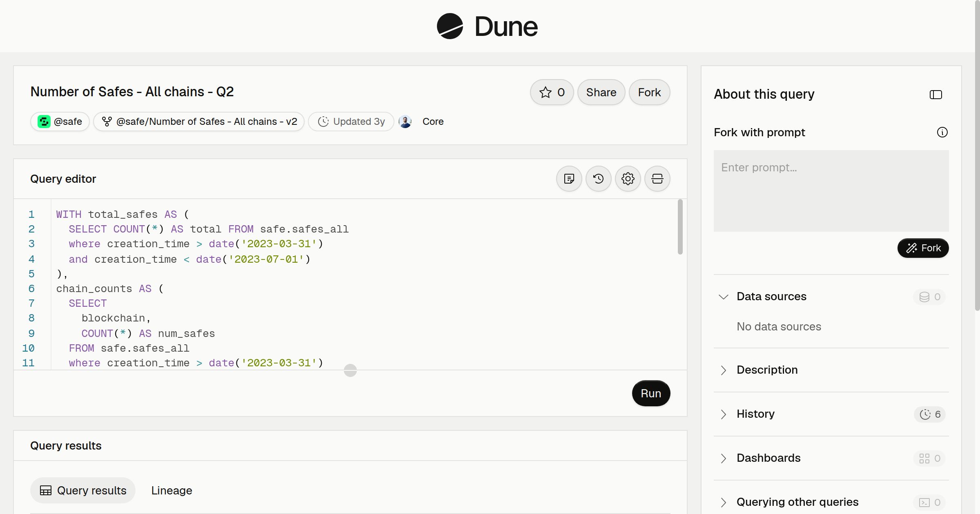Click the Querying other queries count badge
Viewport: 980px width, 514px height.
point(929,503)
